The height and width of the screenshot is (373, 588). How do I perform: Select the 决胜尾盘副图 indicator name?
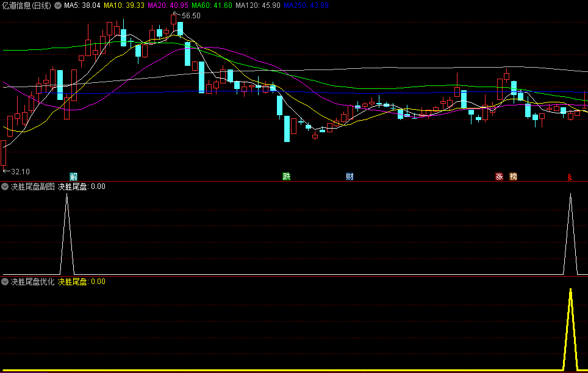click(x=32, y=187)
